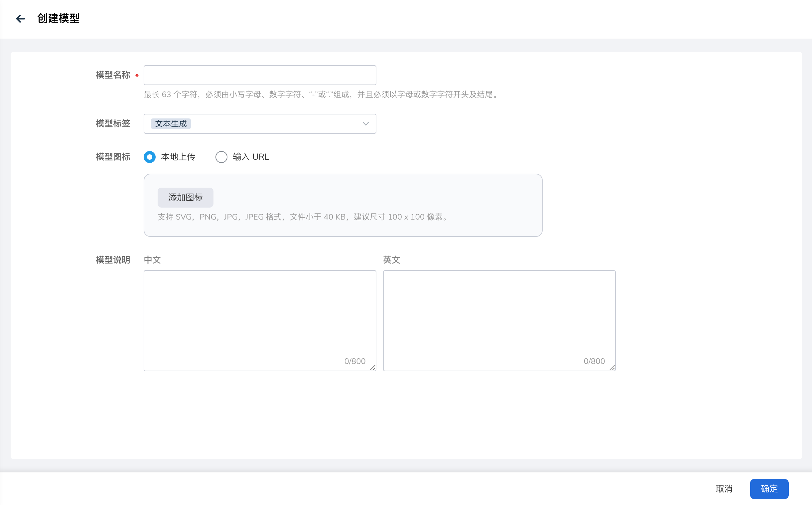Screen dimensions: 812x505
Task: Click the 0/800 counter in 中文 textarea
Action: [355, 361]
